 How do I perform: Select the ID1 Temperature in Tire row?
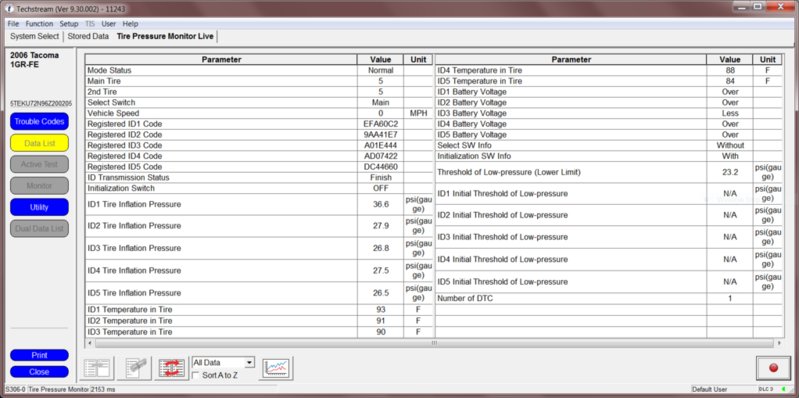[x=259, y=310]
